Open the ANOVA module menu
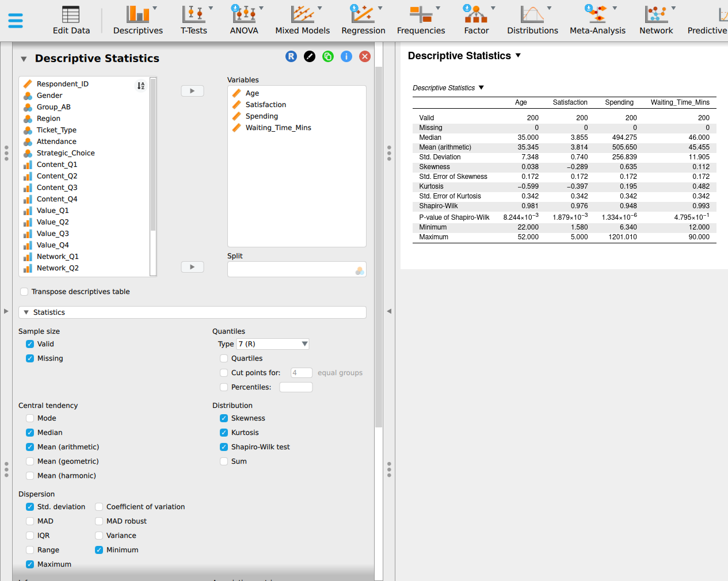 click(244, 20)
